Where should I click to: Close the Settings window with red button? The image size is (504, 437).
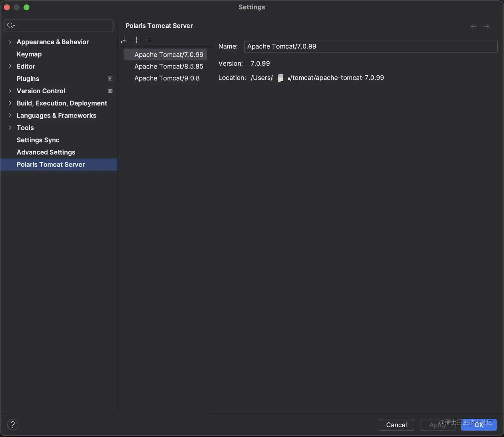(x=7, y=7)
